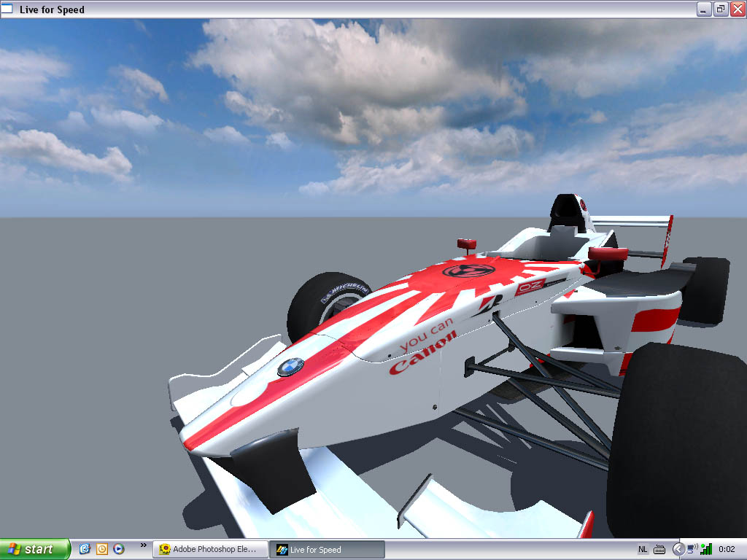This screenshot has width=747, height=560.
Task: Open the Windows start menu
Action: 35,549
